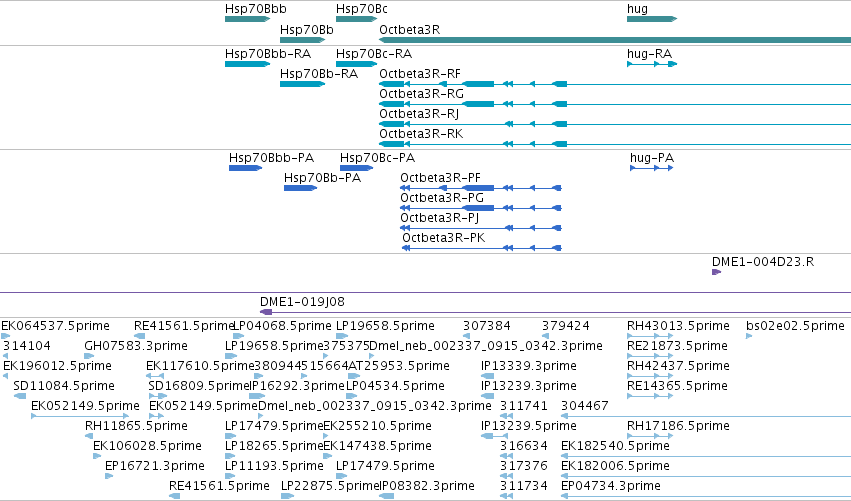
Task: Click the Hsp70Bc-PA protein glyph
Action: click(x=356, y=168)
